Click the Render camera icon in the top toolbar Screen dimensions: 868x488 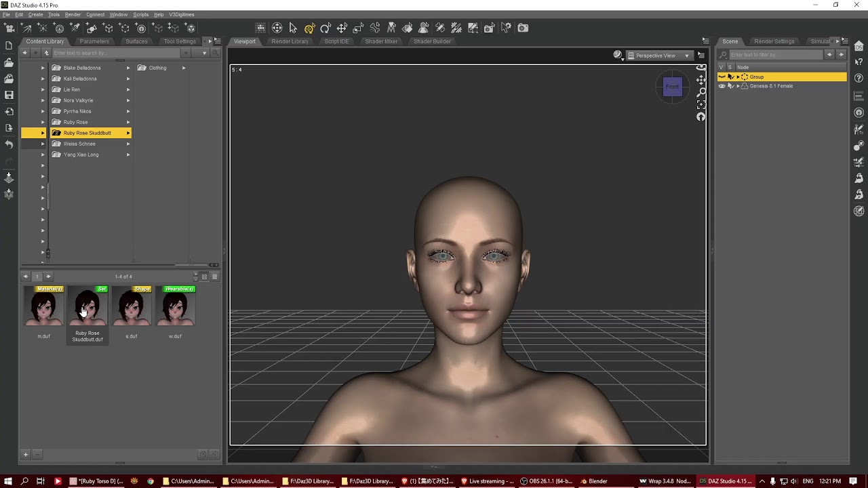point(523,28)
